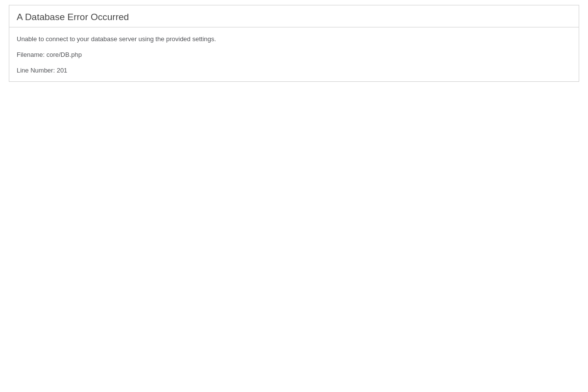The height and width of the screenshot is (392, 588).
Task: Click the blank page area below the error box
Action: point(294,235)
